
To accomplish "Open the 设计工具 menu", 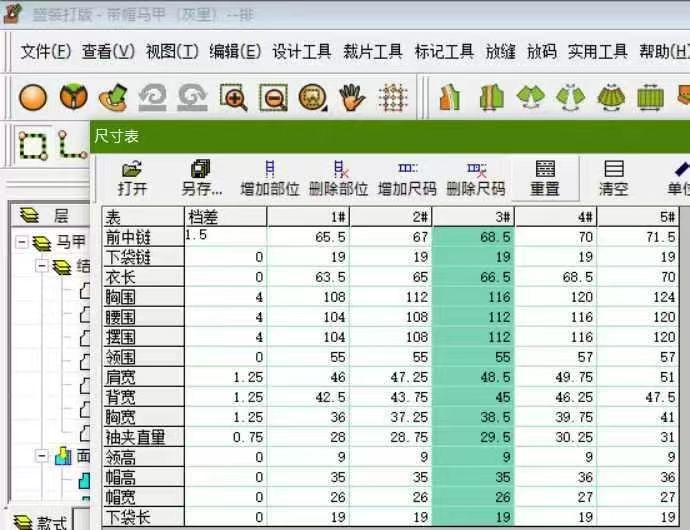I will [301, 52].
